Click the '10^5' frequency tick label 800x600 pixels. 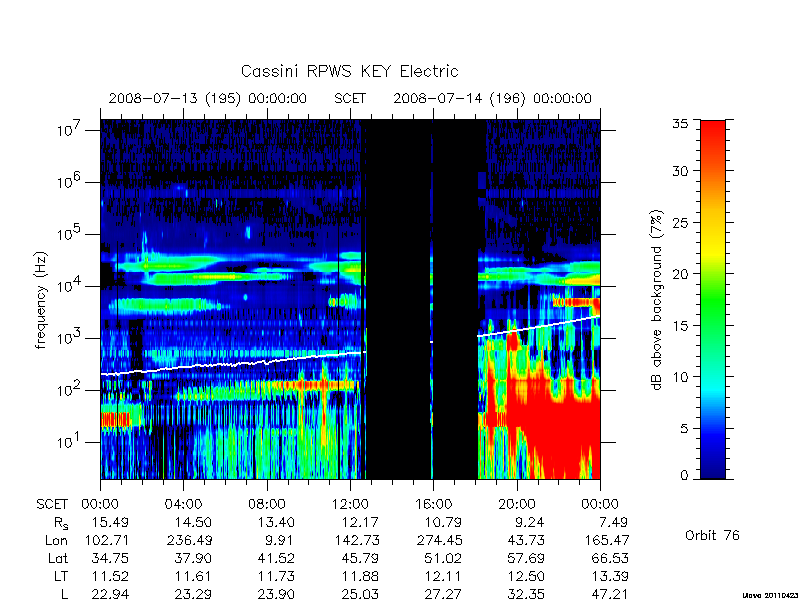[70, 233]
